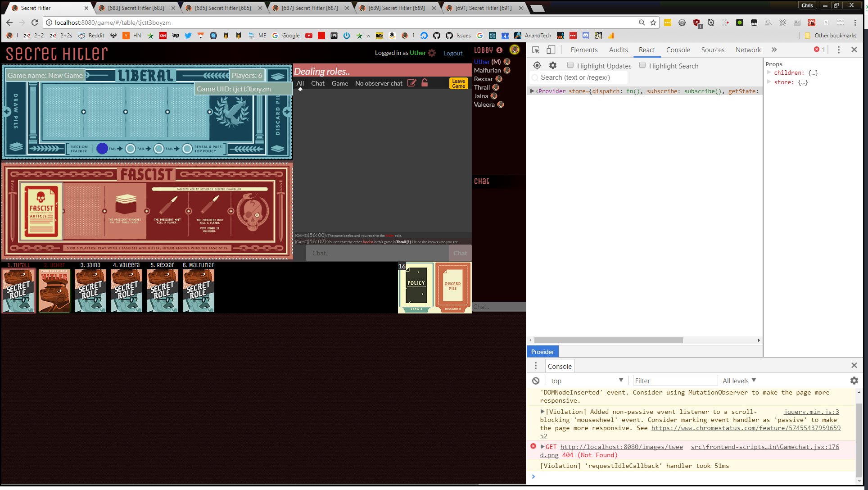Screen dimensions: 868x490
Task: Reload the page
Action: tap(35, 23)
